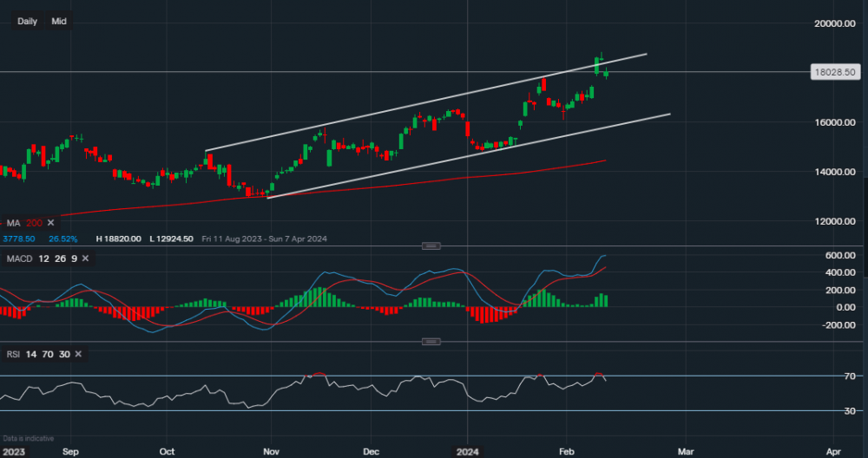Click the red 200 moving average line

(x=347, y=185)
